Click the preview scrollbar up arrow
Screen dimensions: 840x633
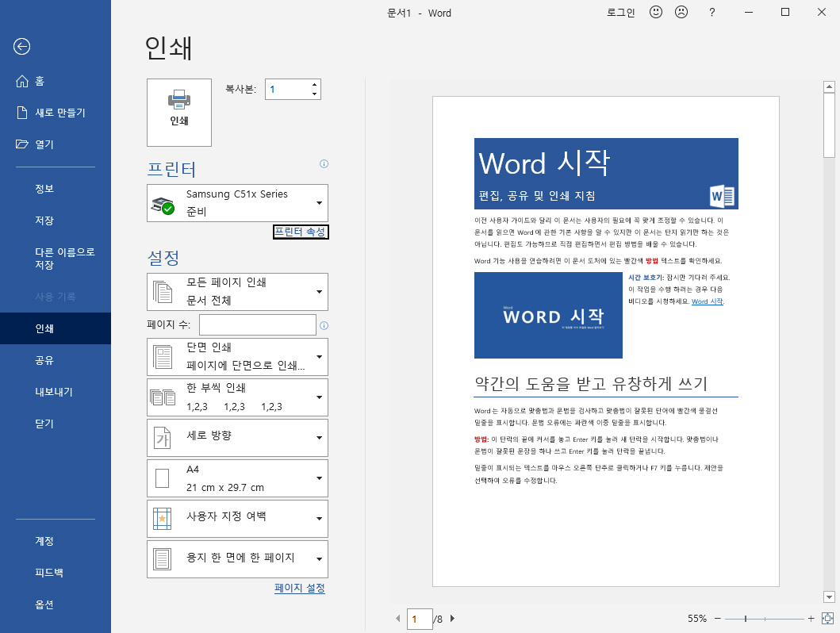click(x=829, y=86)
